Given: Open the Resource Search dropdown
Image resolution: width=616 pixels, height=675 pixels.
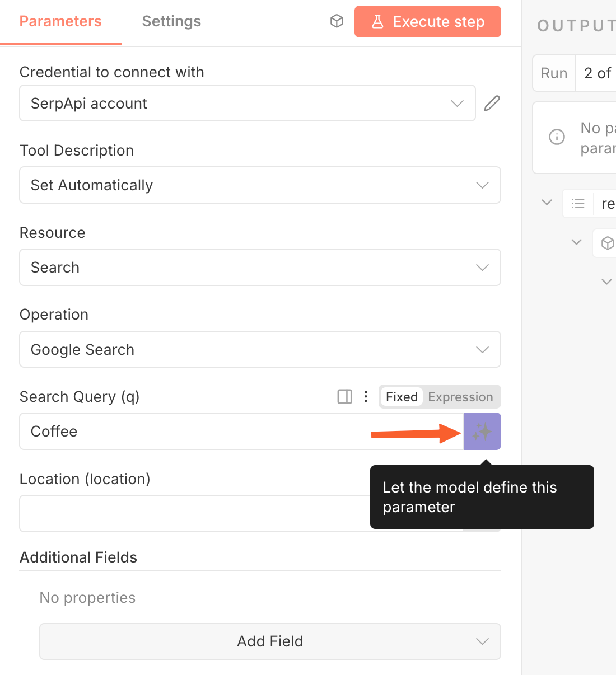Looking at the screenshot, I should (x=260, y=268).
